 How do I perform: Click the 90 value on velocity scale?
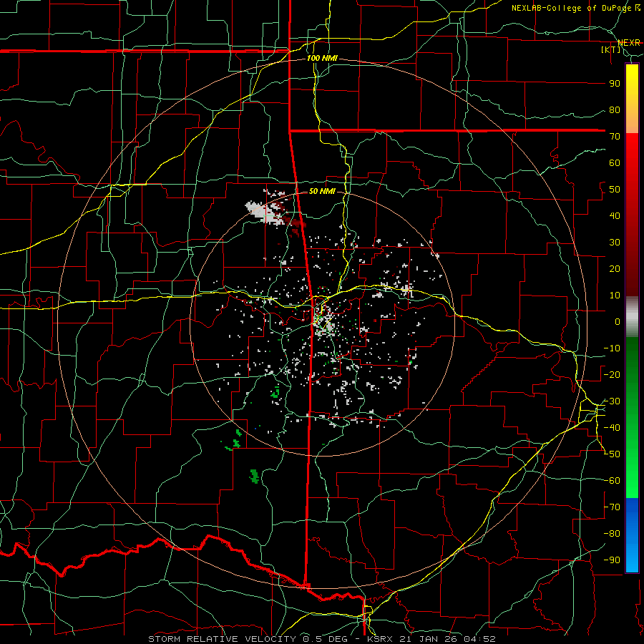[x=615, y=84]
